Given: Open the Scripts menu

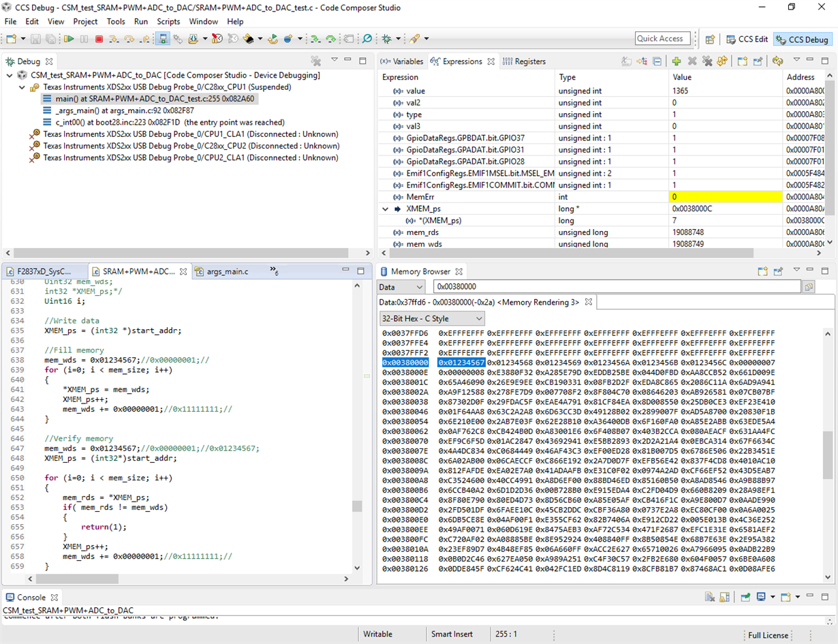Looking at the screenshot, I should (x=168, y=21).
